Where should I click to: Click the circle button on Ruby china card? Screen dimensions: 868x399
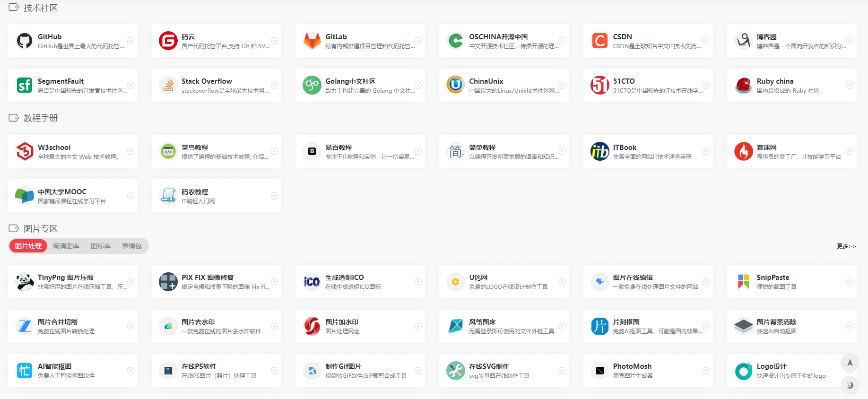tap(850, 85)
